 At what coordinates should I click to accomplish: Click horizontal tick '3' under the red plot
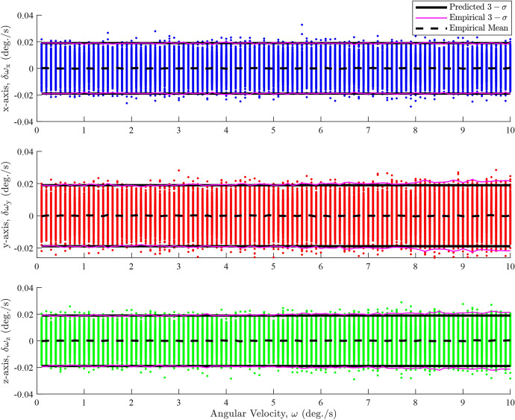[178, 266]
